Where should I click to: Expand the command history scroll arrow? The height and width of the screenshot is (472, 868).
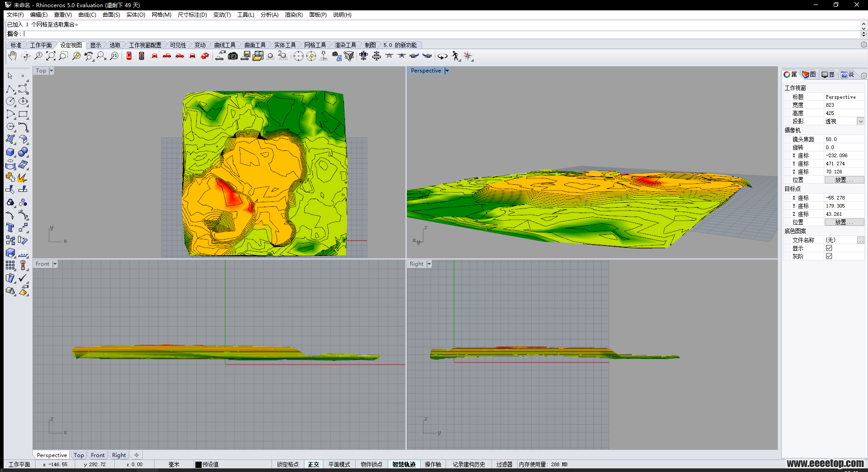click(x=863, y=24)
